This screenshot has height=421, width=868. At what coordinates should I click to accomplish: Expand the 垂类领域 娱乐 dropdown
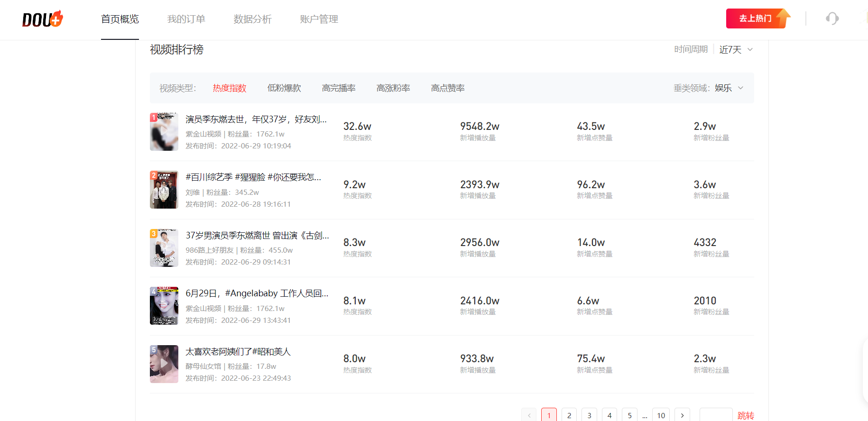pos(729,88)
